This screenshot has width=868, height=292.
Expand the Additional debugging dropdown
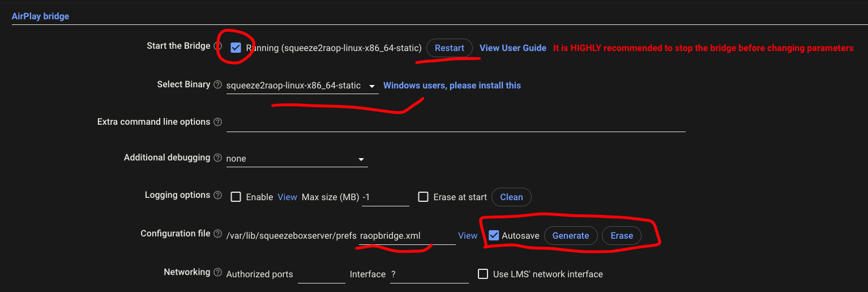(297, 159)
